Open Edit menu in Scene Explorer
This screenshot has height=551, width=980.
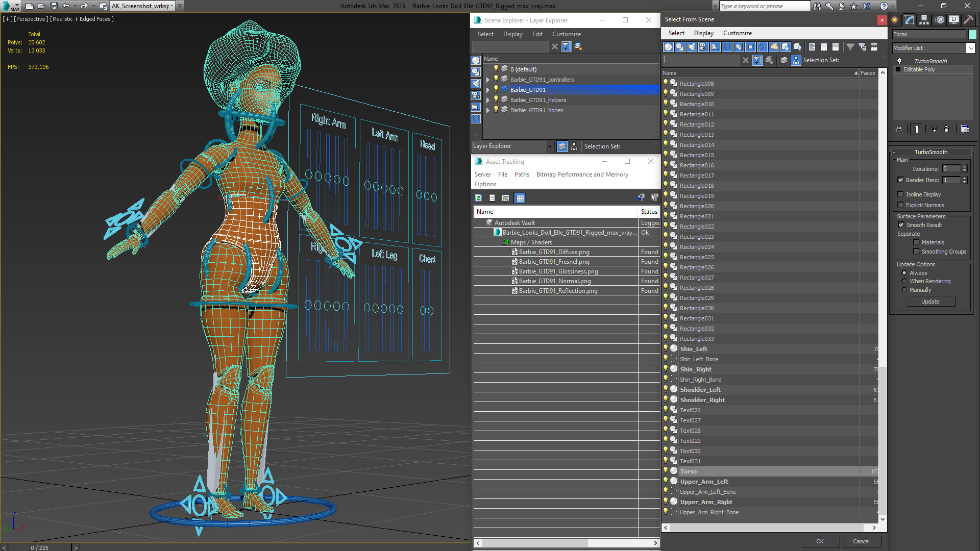(x=537, y=34)
